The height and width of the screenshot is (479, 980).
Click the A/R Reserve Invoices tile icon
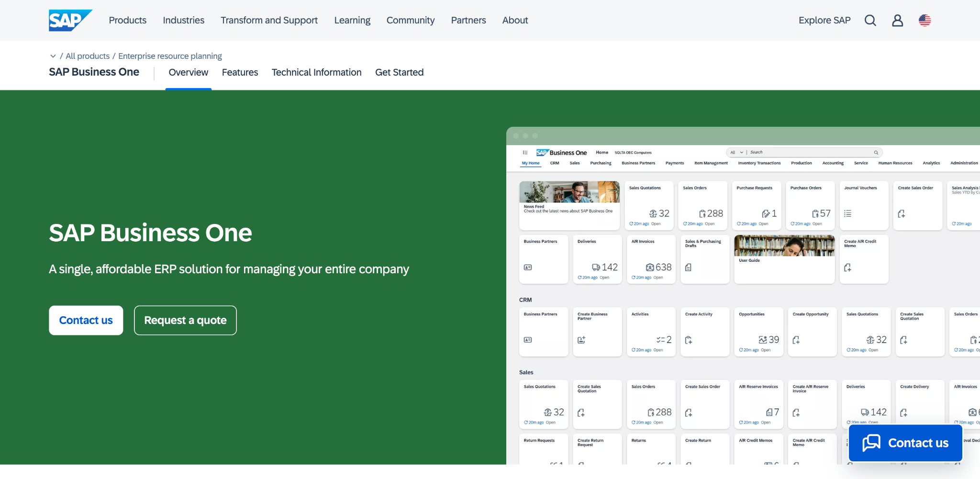pos(769,412)
